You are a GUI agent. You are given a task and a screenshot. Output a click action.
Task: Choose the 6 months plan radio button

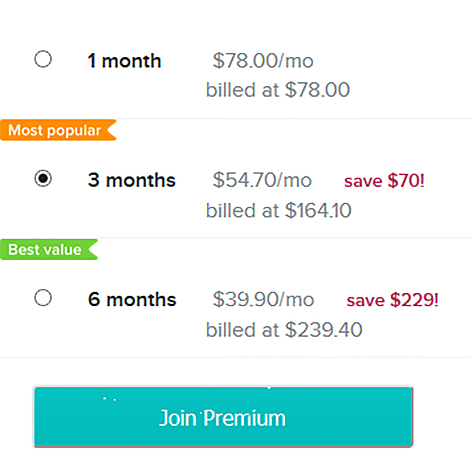pyautogui.click(x=43, y=298)
